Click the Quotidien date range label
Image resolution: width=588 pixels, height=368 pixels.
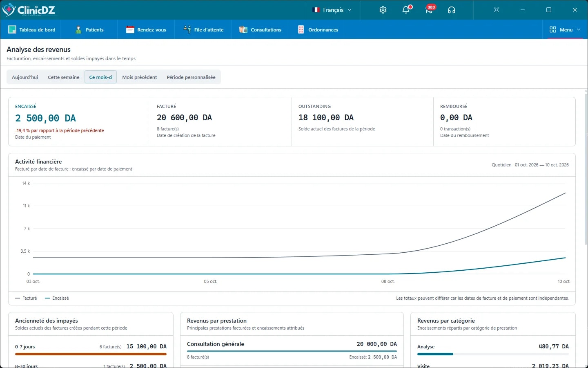click(530, 165)
